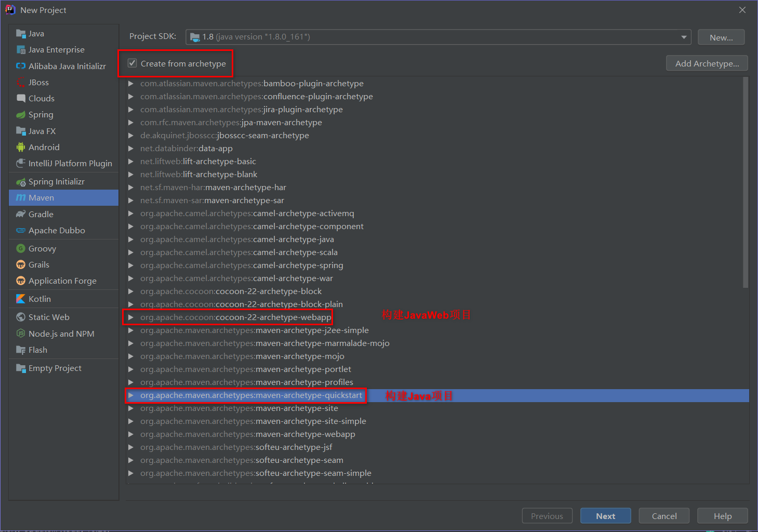
Task: Click the Spring Initializr icon
Action: 21,182
